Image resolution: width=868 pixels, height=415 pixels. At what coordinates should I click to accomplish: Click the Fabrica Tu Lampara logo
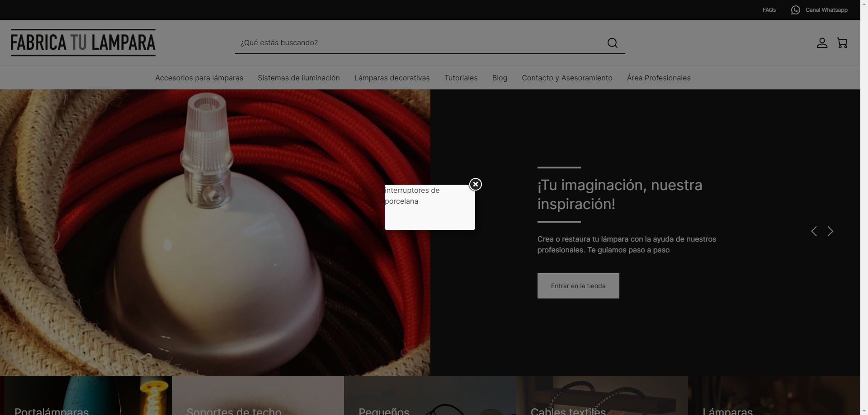(x=83, y=43)
